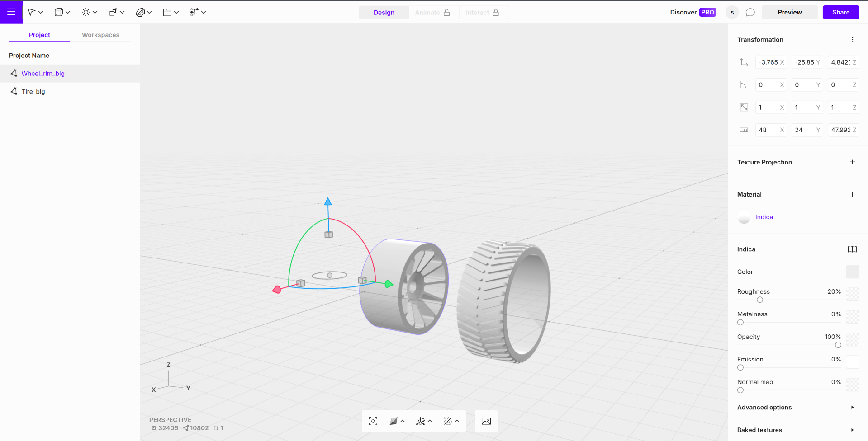Viewport: 868px width, 441px height.
Task: Click the green Y-axis gizmo arrow
Action: 389,284
